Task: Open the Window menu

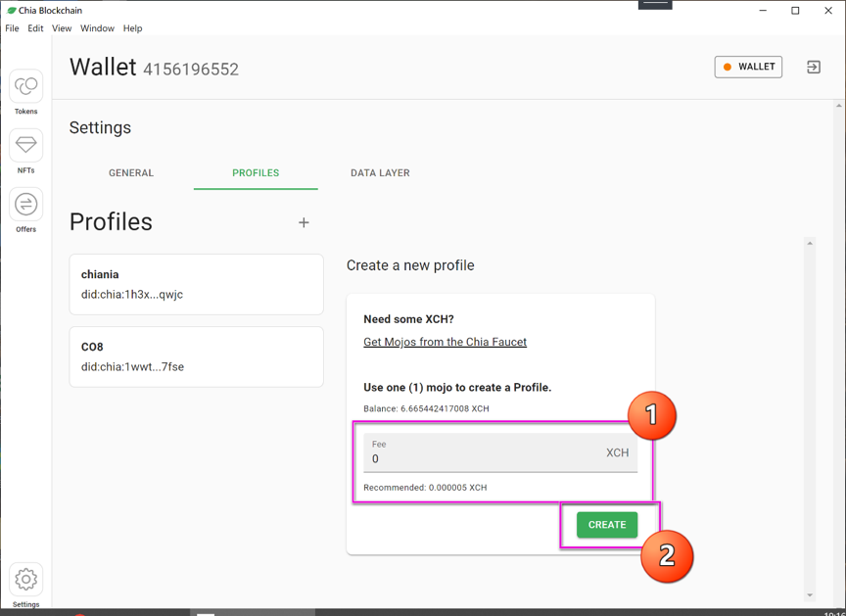Action: tap(97, 28)
